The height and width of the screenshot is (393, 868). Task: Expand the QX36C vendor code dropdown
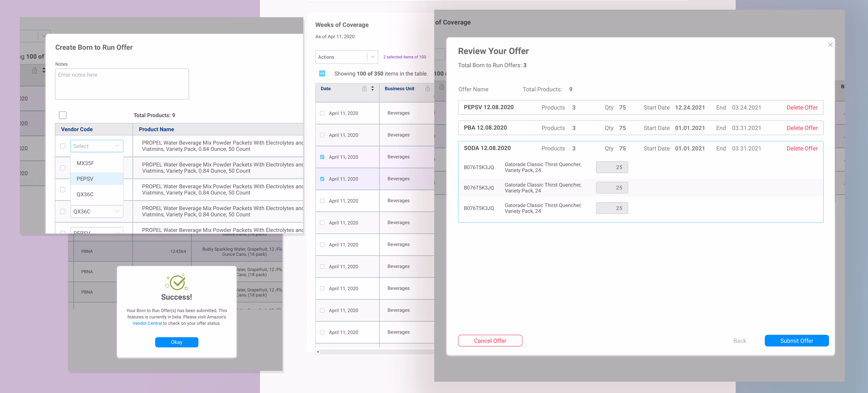(x=96, y=211)
